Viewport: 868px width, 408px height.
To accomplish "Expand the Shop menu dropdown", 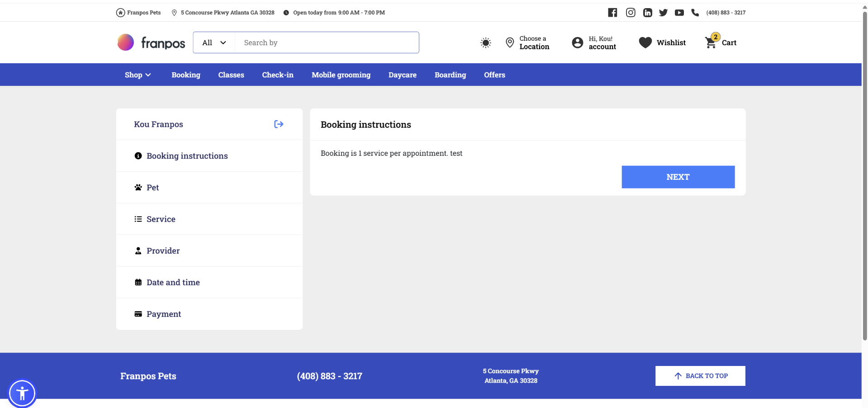I will coord(138,75).
